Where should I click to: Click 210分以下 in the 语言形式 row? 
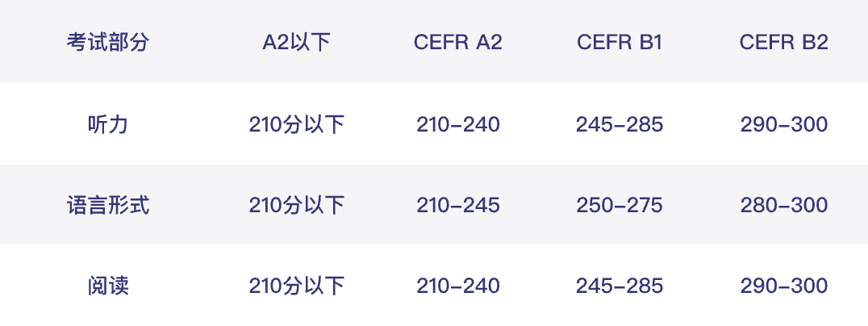(297, 205)
